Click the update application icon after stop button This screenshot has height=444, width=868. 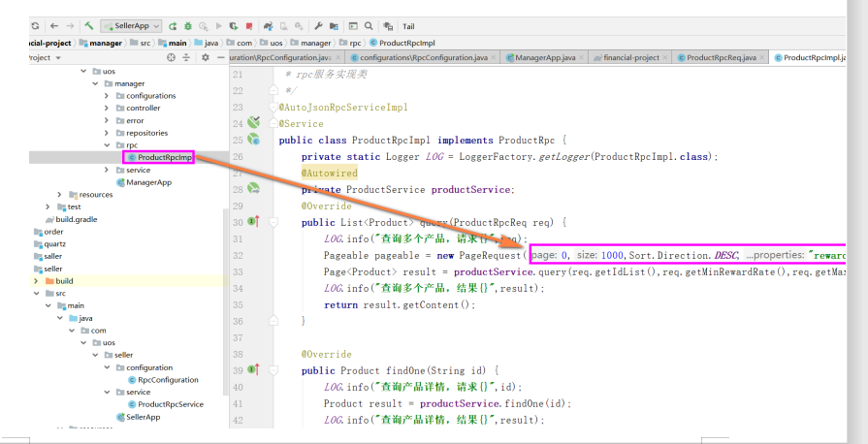pyautogui.click(x=269, y=26)
